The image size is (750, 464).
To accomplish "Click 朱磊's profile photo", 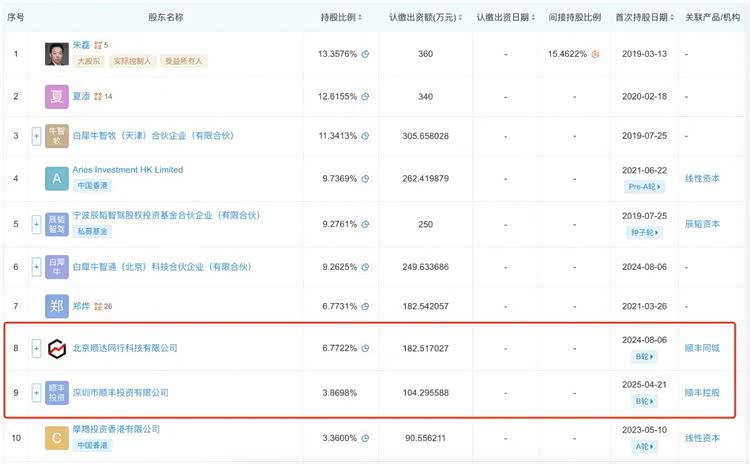I will click(x=57, y=53).
